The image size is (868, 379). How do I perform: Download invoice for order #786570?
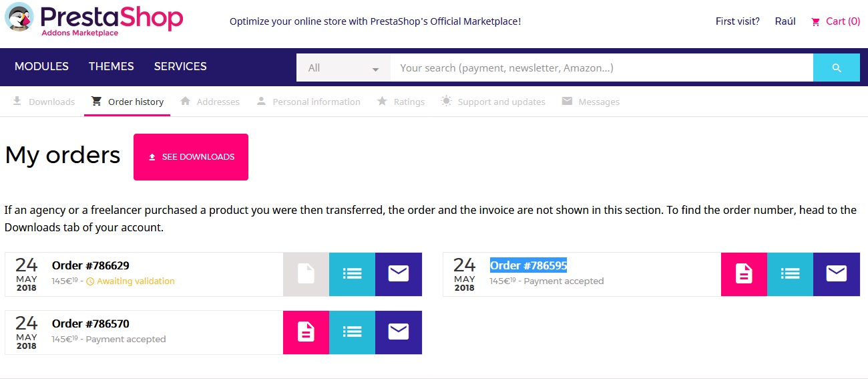coord(306,332)
